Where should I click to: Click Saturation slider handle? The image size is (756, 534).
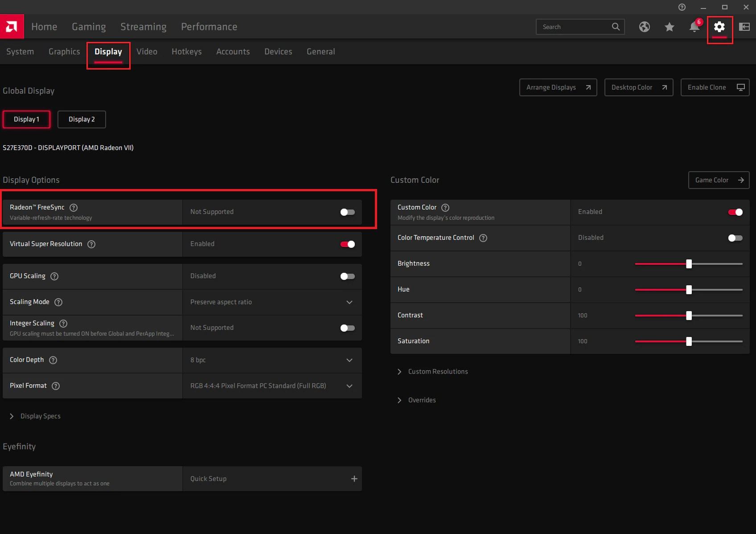point(689,341)
